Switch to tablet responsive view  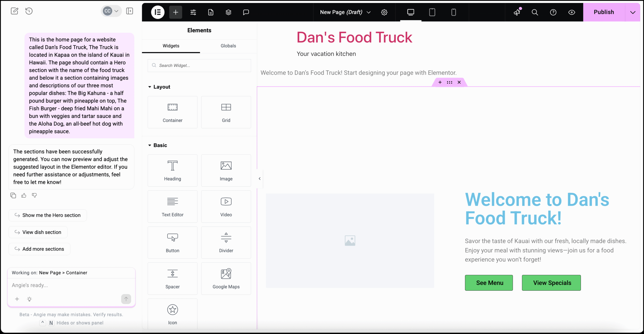(432, 12)
